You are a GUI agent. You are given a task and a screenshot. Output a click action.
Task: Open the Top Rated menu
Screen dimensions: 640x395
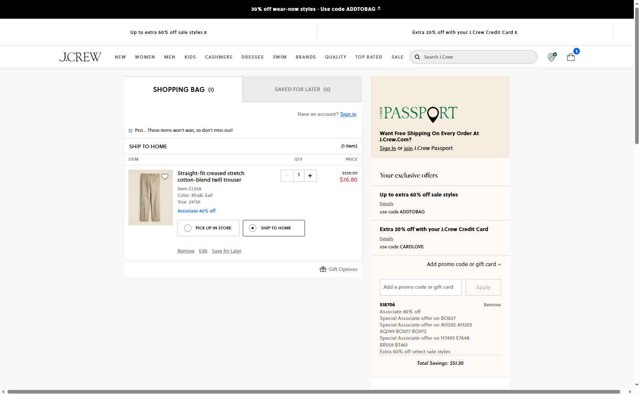[x=369, y=57]
